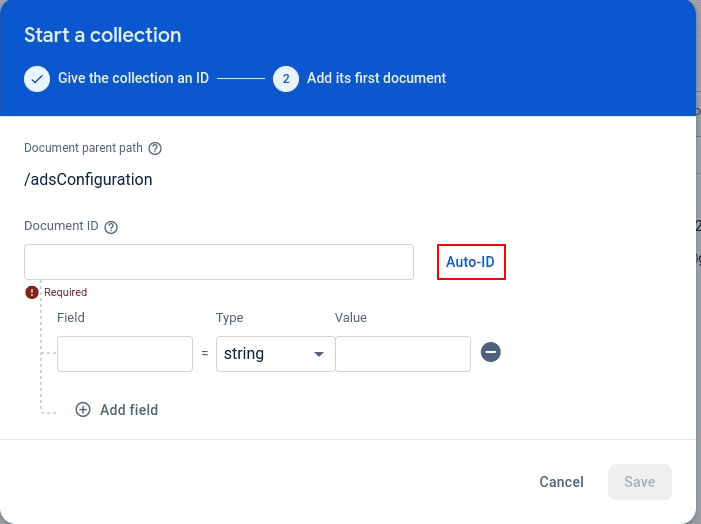701x524 pixels.
Task: Focus the Document ID text box
Action: click(x=219, y=262)
